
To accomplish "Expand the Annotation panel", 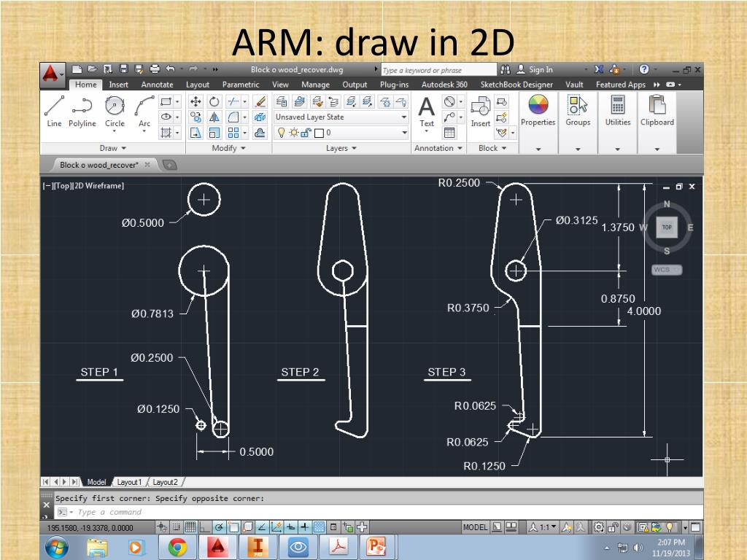I will (438, 148).
